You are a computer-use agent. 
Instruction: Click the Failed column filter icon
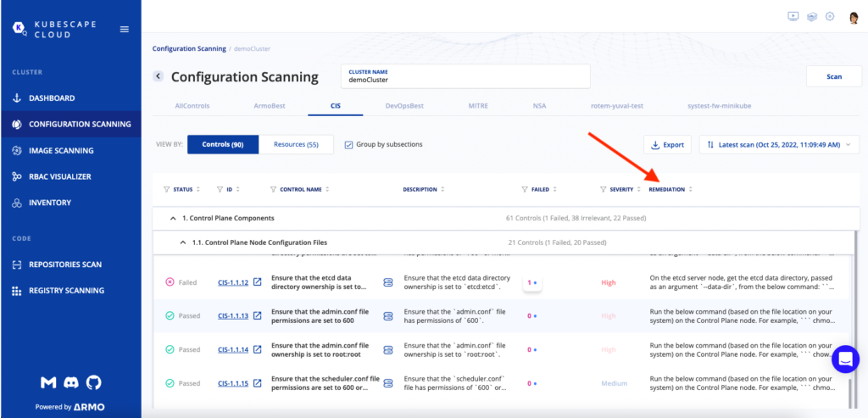(525, 189)
